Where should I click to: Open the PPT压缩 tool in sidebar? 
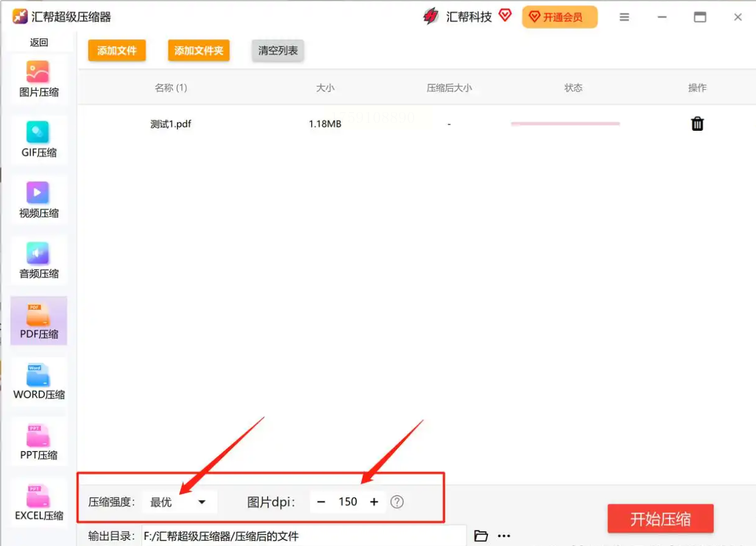[39, 443]
